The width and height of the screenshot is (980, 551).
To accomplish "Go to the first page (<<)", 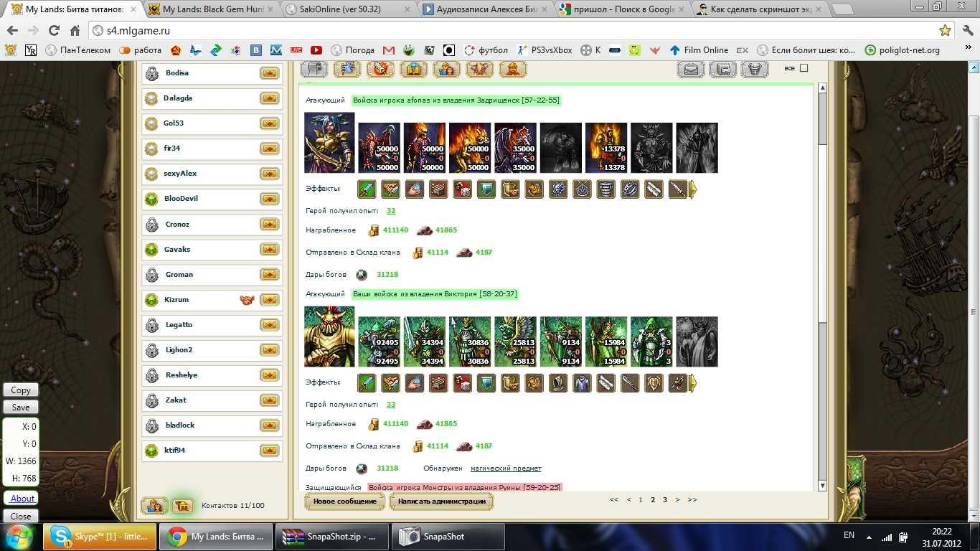I will 614,500.
